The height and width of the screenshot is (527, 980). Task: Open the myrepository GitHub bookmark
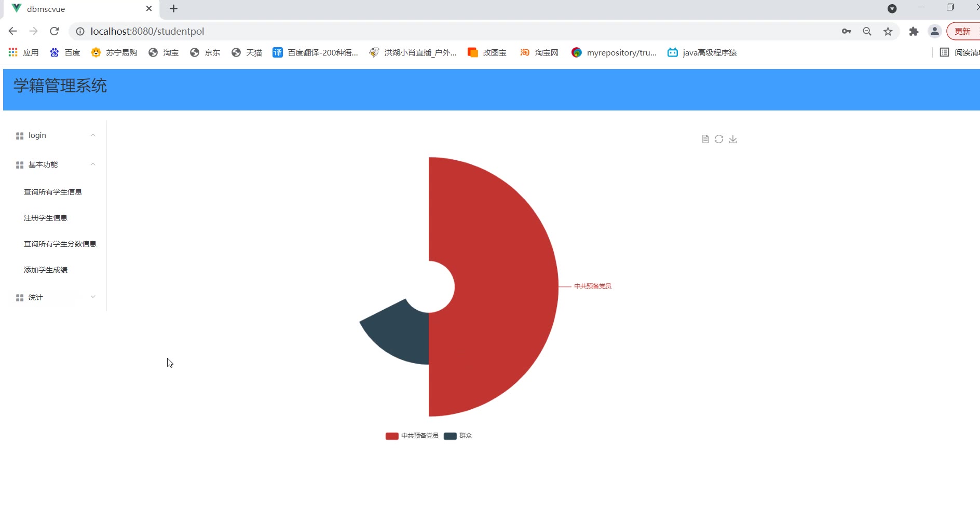click(x=614, y=52)
